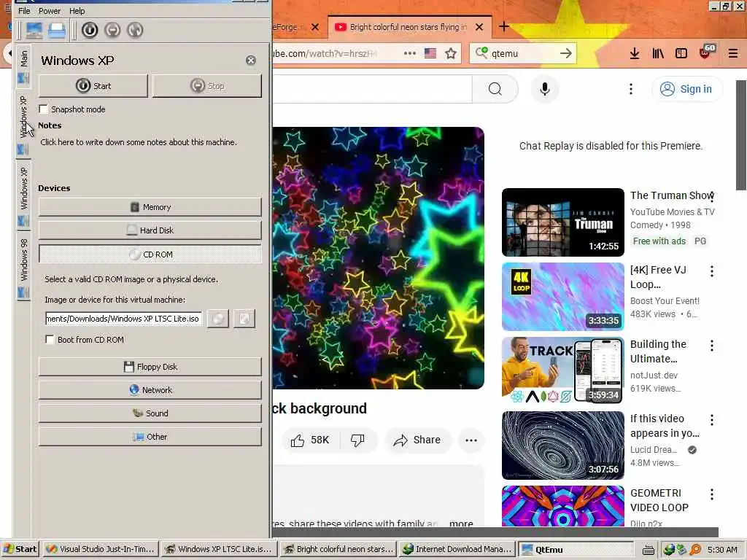Click the new virtual machine computer icon in QtEmu toolbar

click(34, 31)
